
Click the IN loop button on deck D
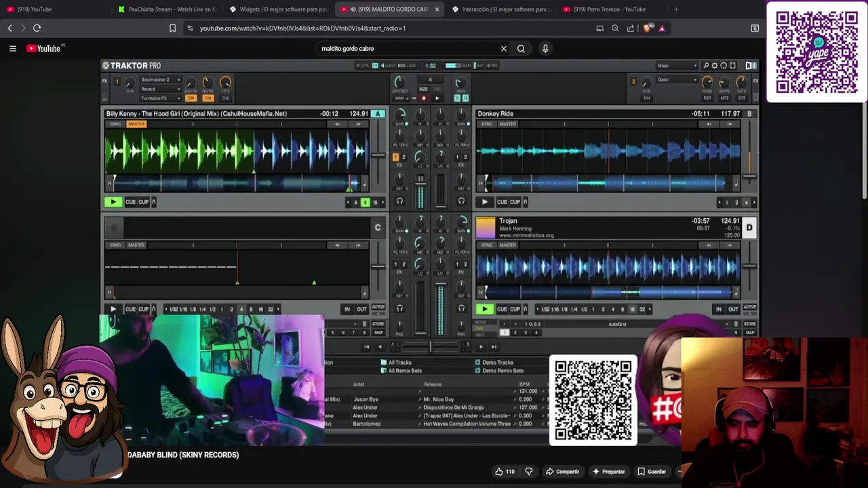[x=718, y=309]
